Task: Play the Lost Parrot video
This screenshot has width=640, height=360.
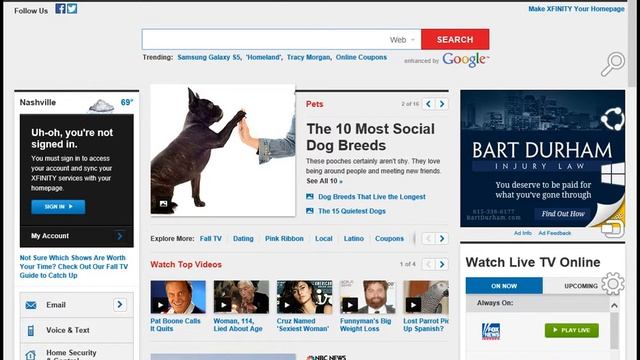Action: click(413, 304)
